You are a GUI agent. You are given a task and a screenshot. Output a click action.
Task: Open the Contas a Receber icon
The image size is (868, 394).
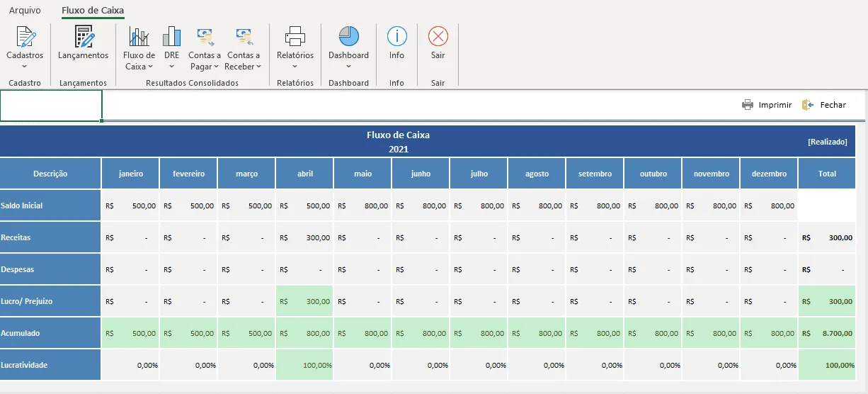[x=244, y=37]
